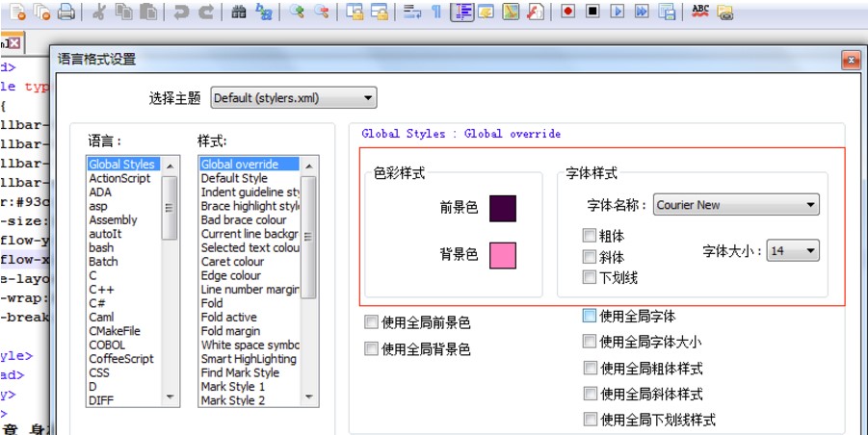Check 使用全局背景色 option
Viewport: 868px width, 435px height.
coord(371,348)
